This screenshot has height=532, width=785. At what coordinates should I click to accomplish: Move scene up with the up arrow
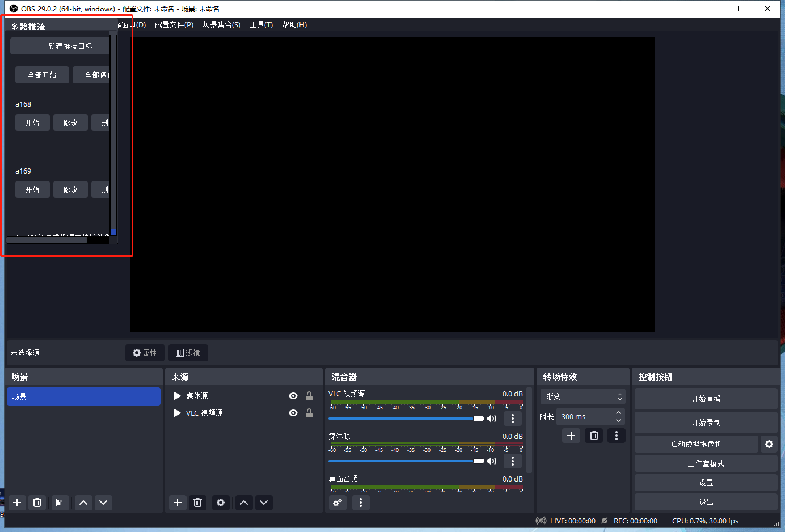83,503
